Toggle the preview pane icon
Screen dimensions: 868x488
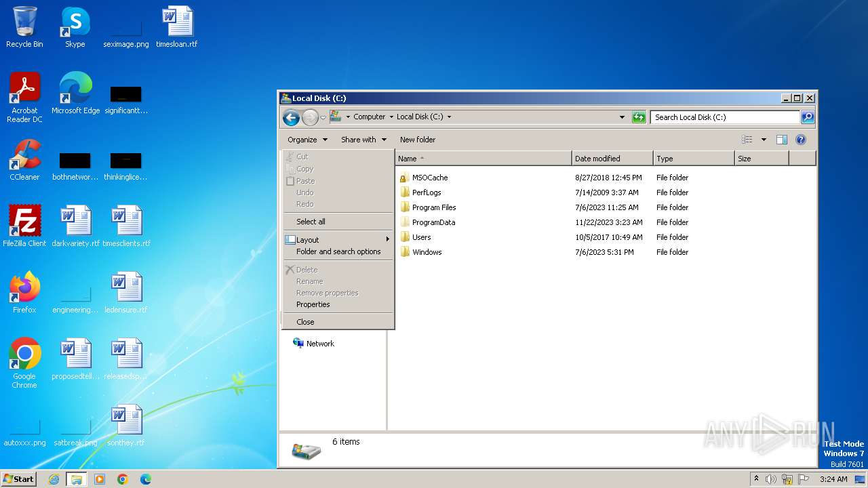click(x=782, y=140)
